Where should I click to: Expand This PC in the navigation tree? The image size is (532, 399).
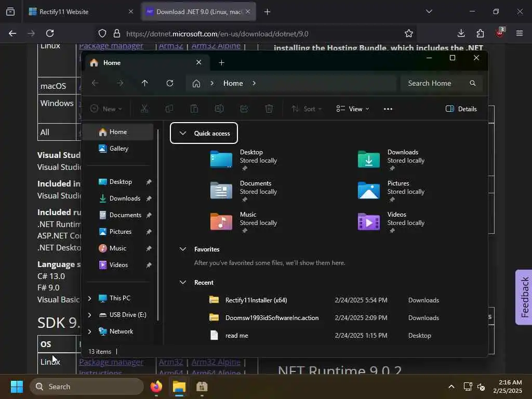pos(89,298)
